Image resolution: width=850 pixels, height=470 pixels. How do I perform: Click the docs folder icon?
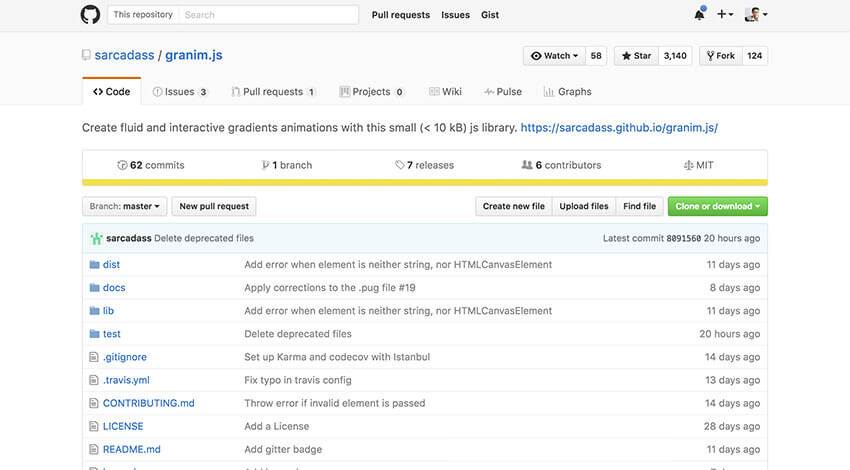(x=94, y=288)
